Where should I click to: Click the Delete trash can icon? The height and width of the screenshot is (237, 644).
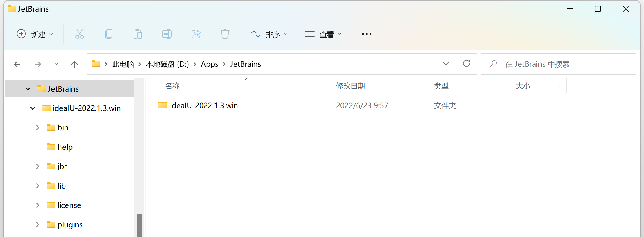[225, 34]
